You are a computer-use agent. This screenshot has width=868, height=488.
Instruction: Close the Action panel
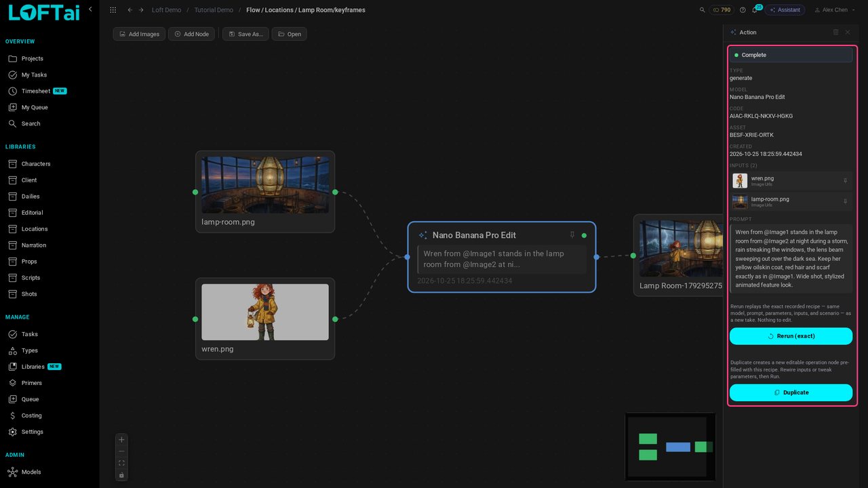pyautogui.click(x=847, y=33)
